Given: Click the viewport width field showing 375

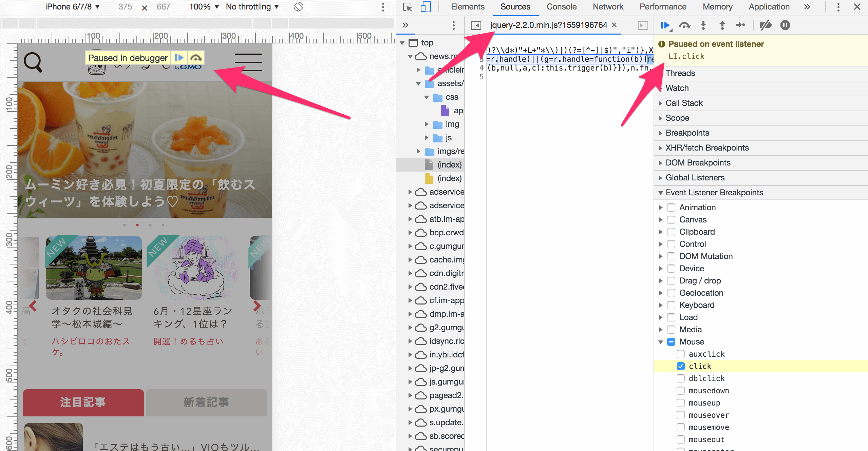Looking at the screenshot, I should pyautogui.click(x=125, y=7).
